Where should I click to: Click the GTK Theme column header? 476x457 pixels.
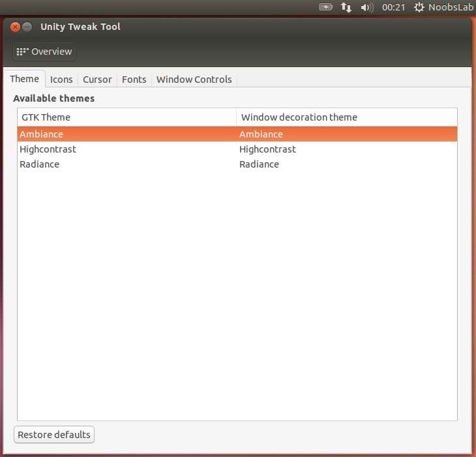click(127, 117)
